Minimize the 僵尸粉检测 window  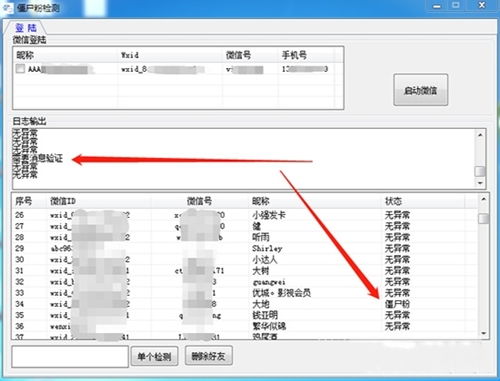tap(437, 6)
